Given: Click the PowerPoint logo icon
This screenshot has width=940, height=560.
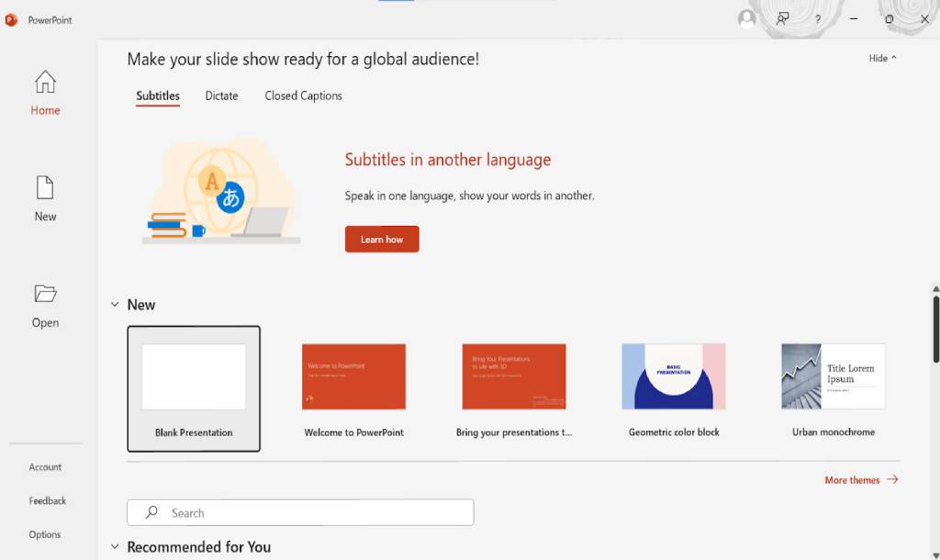Looking at the screenshot, I should pyautogui.click(x=11, y=20).
